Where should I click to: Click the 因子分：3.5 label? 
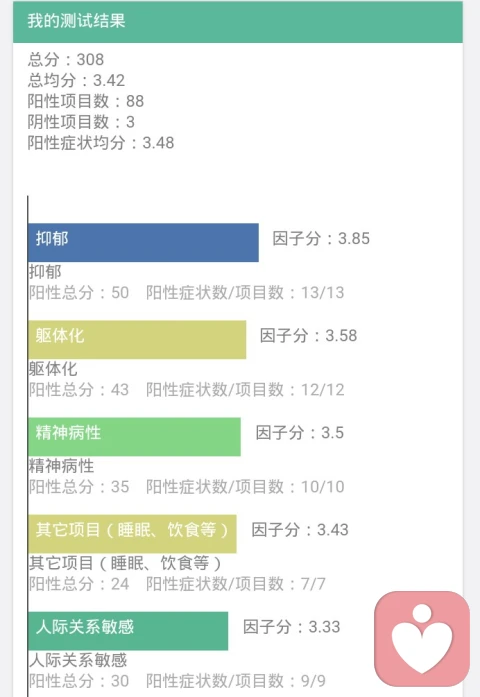(x=300, y=433)
